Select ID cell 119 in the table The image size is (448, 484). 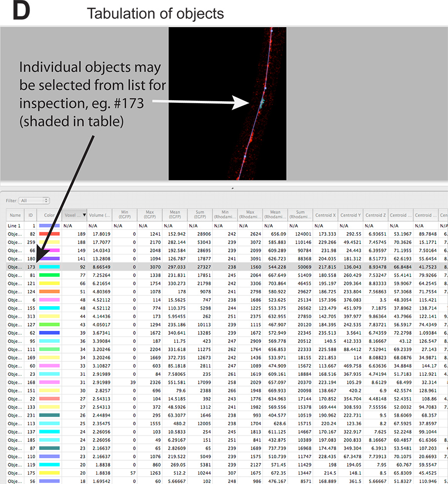(31, 465)
